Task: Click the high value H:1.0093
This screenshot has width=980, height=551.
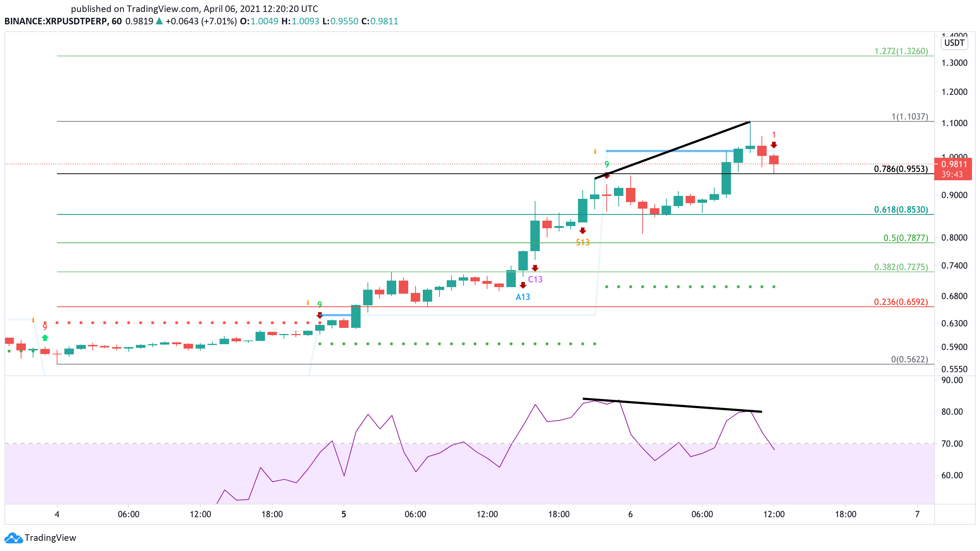Action: (300, 21)
